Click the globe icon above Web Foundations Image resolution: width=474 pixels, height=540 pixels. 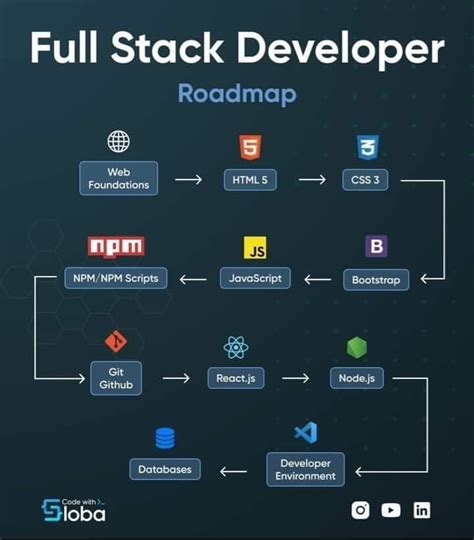pos(118,141)
